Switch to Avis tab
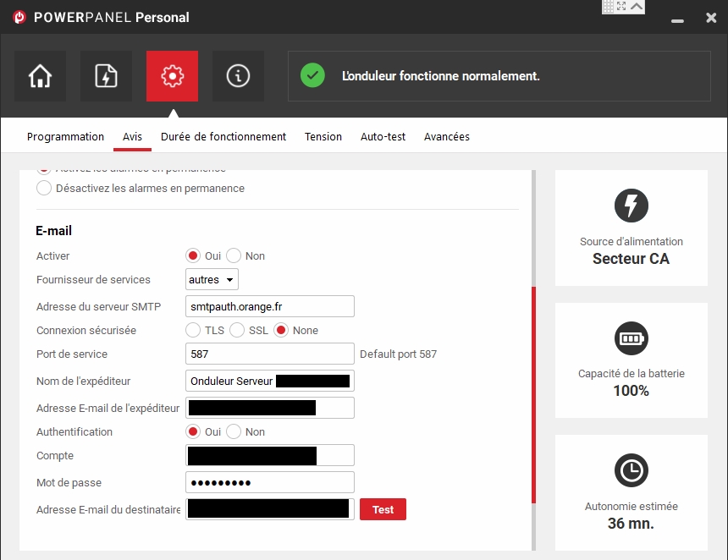This screenshot has height=560, width=728. point(132,136)
